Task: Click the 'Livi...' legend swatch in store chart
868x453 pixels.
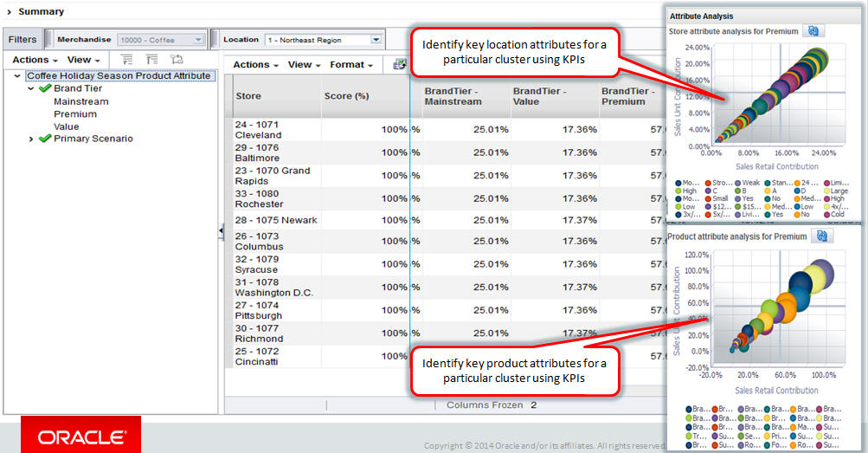Action: [x=738, y=214]
